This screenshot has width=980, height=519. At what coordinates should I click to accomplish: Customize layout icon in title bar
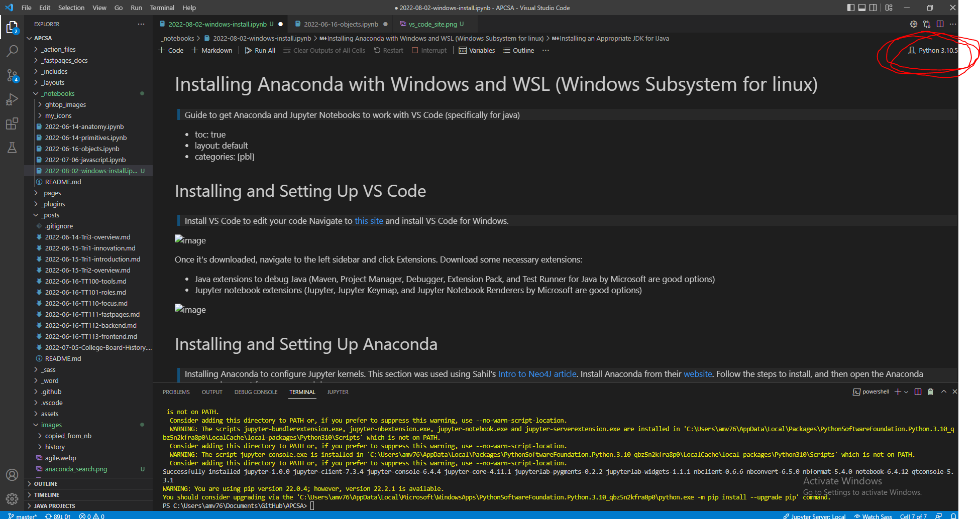pyautogui.click(x=889, y=8)
